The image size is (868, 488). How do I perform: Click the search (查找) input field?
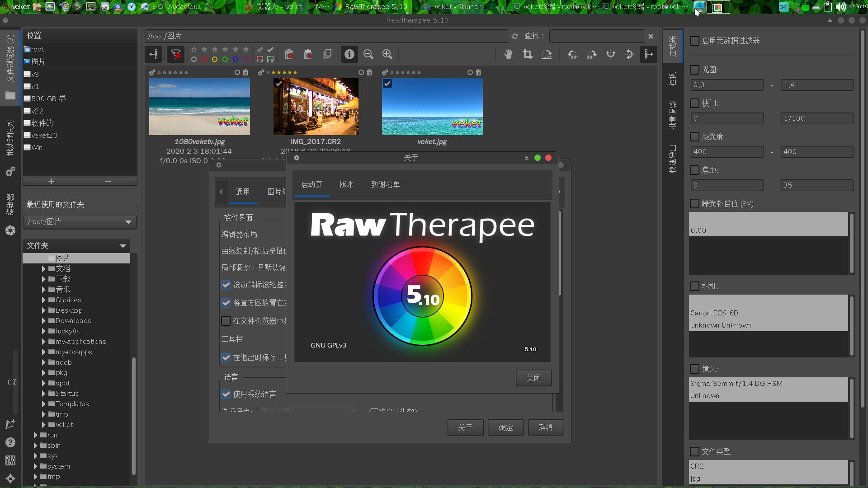(x=597, y=36)
